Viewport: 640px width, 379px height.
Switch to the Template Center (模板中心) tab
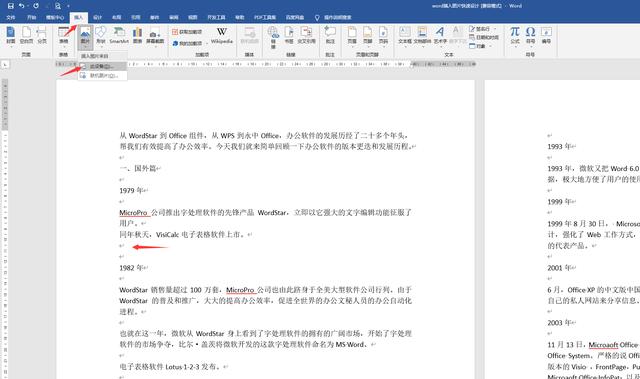55,18
